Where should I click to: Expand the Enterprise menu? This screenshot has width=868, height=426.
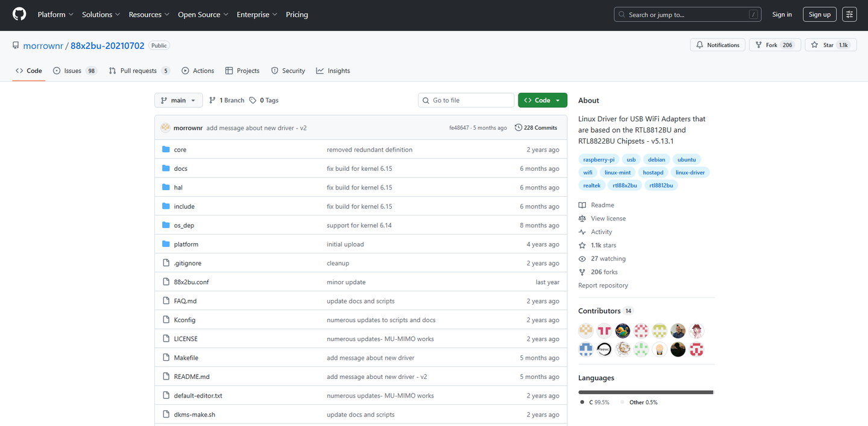(x=257, y=14)
